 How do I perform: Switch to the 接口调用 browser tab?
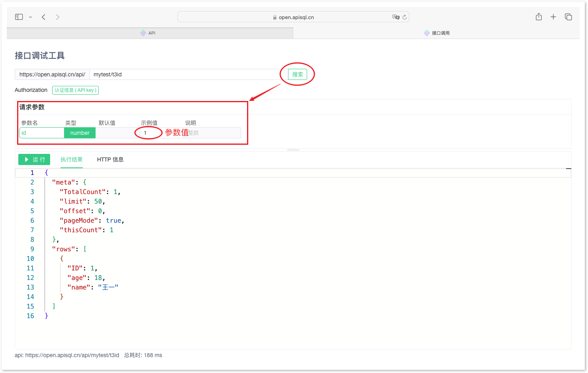(436, 33)
